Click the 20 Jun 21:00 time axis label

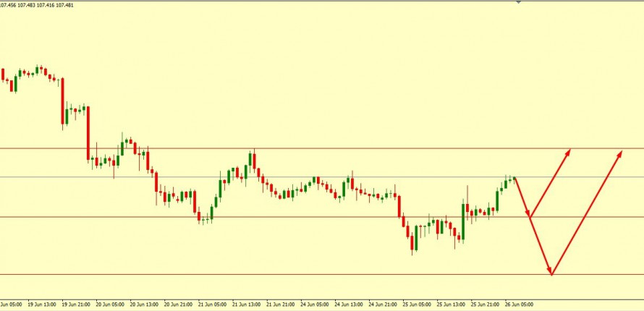(178, 304)
